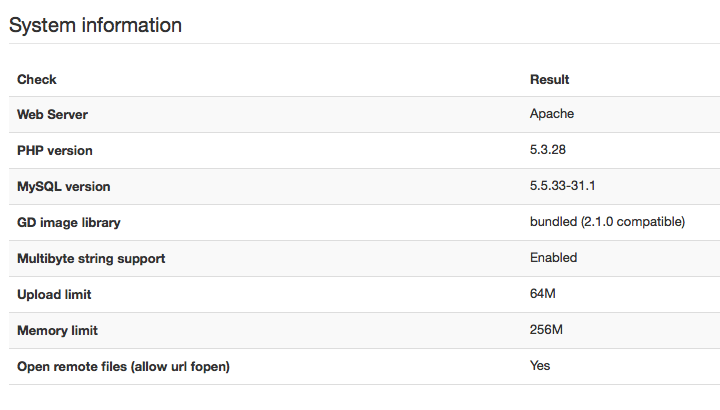Click the MySQL version row label

(64, 186)
